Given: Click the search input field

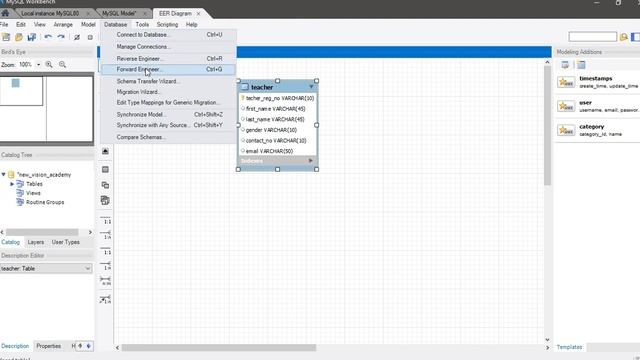Looking at the screenshot, I should pyautogui.click(x=593, y=37).
